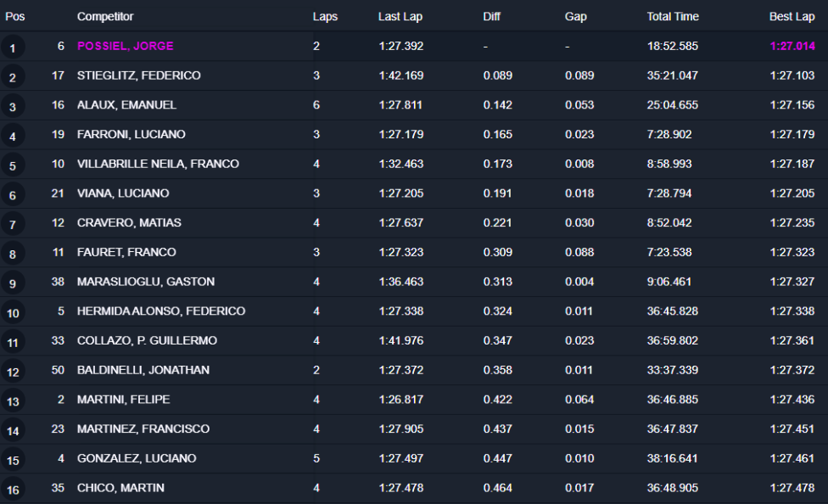Click the highlighted best lap 1:27.014
Viewport: 828px width, 504px height.
tap(792, 46)
